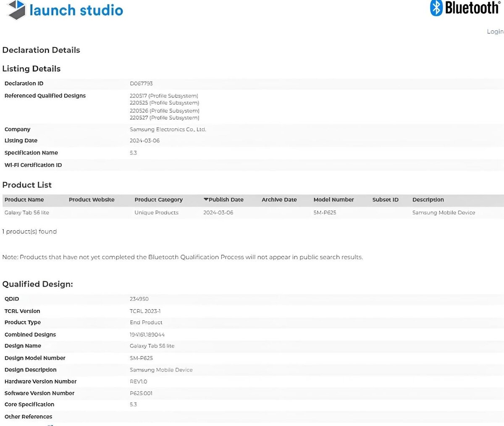The height and width of the screenshot is (426, 504).
Task: Click SM-P625 in Product List row
Action: tap(325, 213)
